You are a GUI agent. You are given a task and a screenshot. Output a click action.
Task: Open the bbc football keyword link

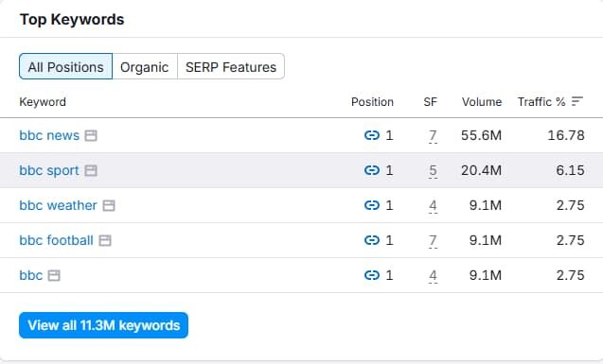56,240
